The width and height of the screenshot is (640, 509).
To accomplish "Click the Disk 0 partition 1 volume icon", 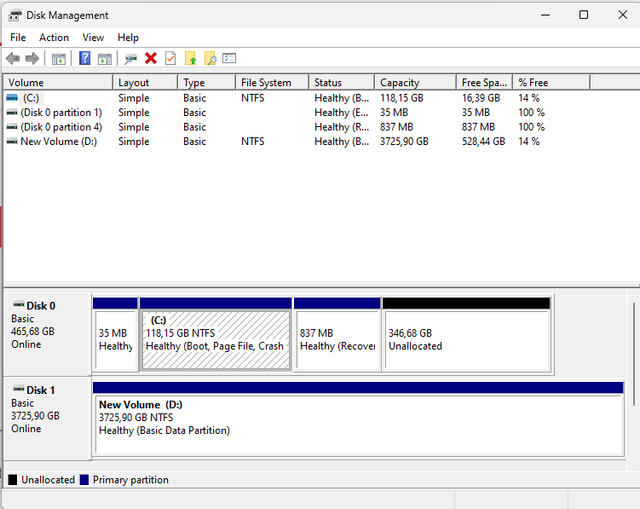I will [12, 112].
